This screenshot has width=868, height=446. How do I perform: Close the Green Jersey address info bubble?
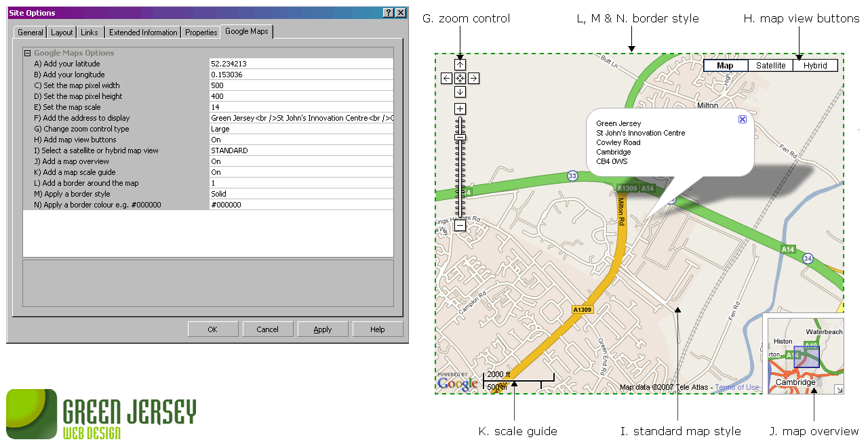point(742,119)
